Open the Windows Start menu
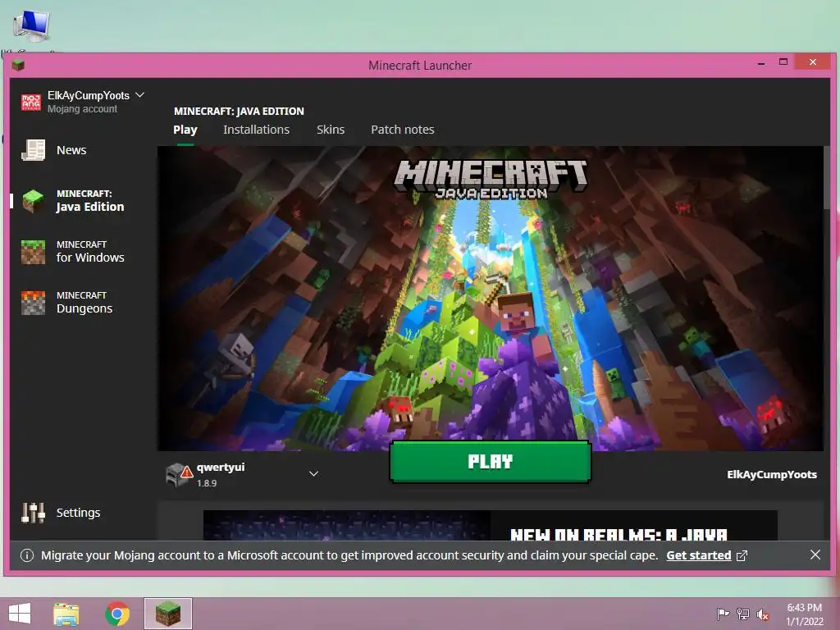Viewport: 840px width, 630px height. coord(20,614)
